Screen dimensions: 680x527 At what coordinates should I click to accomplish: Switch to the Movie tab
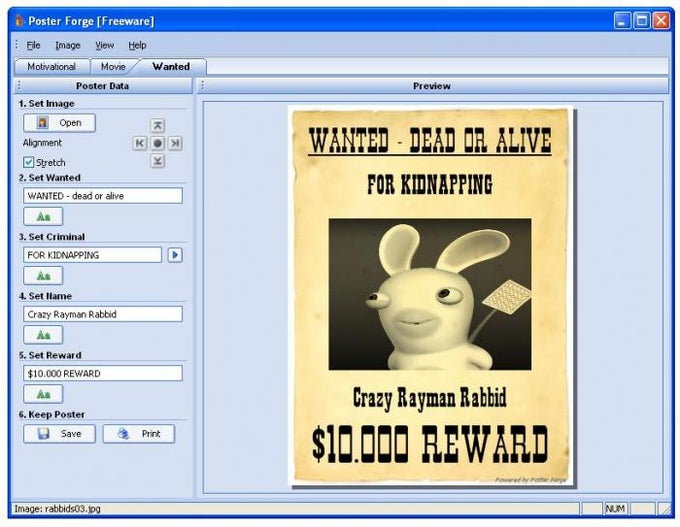[x=113, y=66]
